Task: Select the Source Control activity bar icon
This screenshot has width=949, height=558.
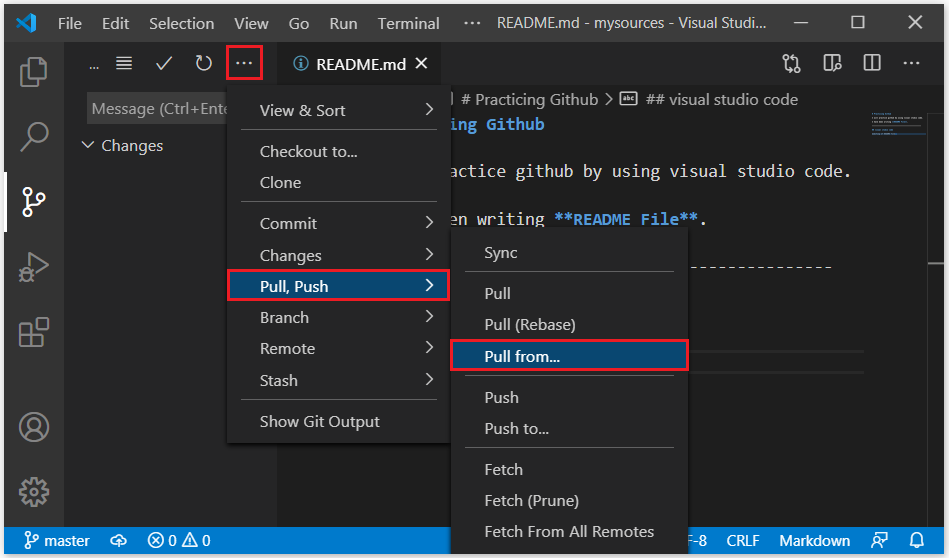Action: (x=33, y=202)
